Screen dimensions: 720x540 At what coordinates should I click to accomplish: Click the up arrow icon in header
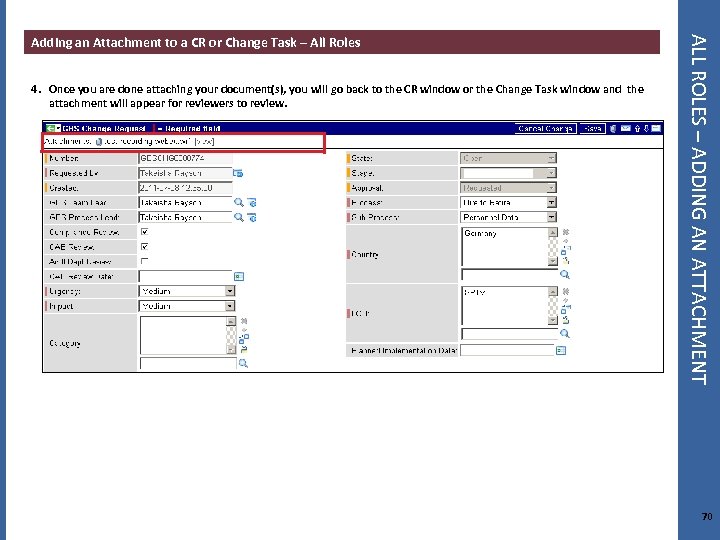click(637, 129)
